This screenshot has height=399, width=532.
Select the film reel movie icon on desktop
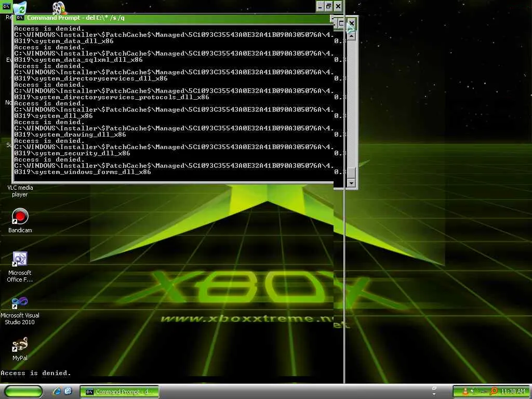[x=59, y=7]
